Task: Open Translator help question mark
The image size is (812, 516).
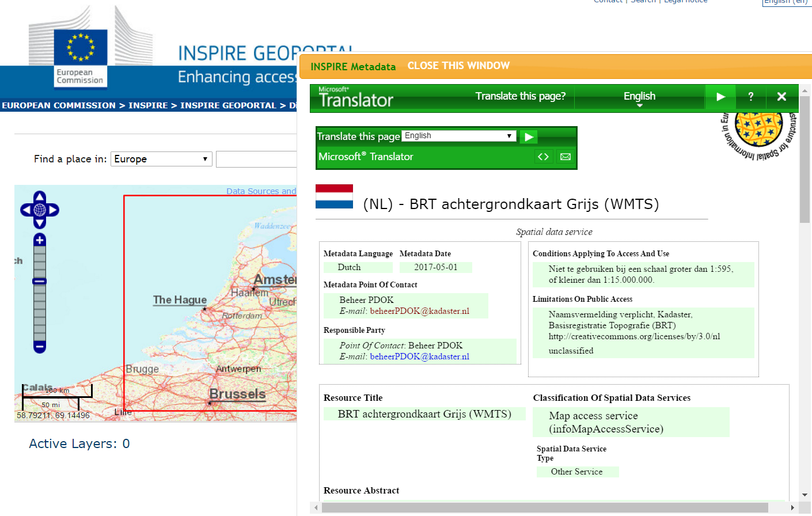Action: [x=750, y=97]
